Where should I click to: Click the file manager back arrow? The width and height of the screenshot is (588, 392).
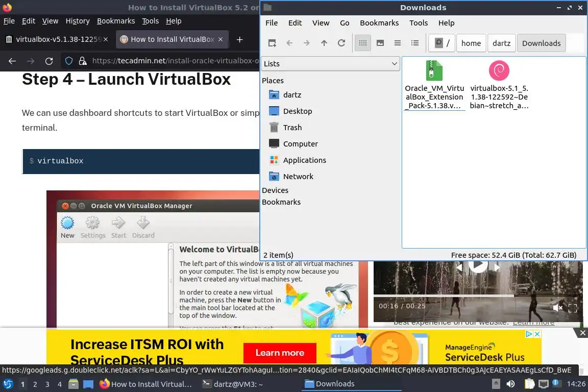click(289, 43)
